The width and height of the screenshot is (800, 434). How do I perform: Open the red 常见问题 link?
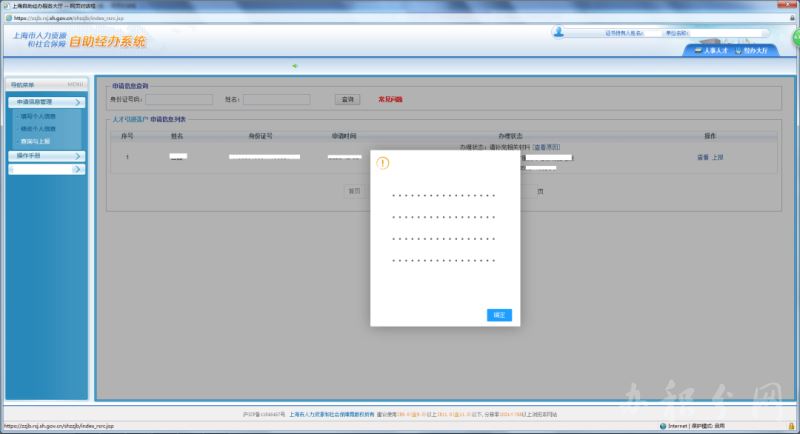(x=389, y=99)
